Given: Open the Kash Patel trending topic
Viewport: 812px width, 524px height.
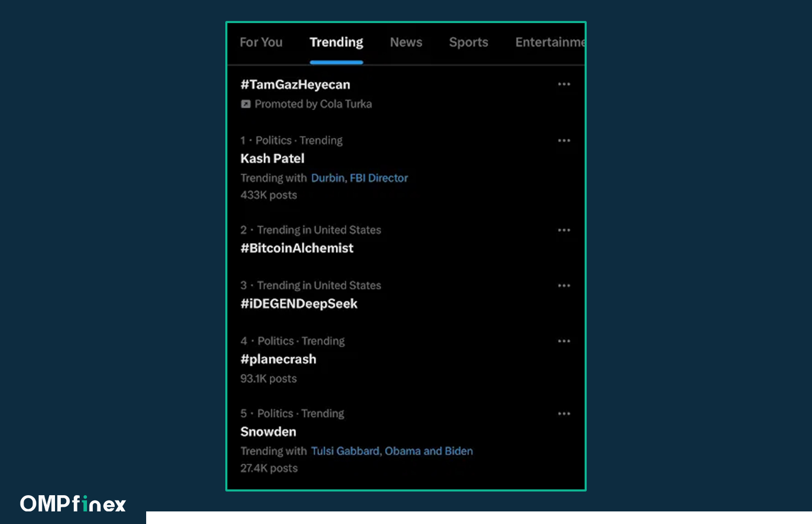Looking at the screenshot, I should point(272,159).
